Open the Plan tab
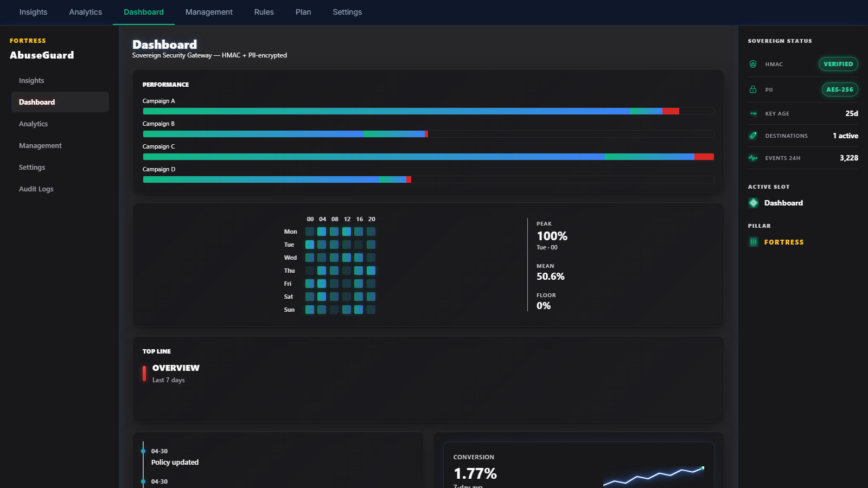 (x=303, y=12)
